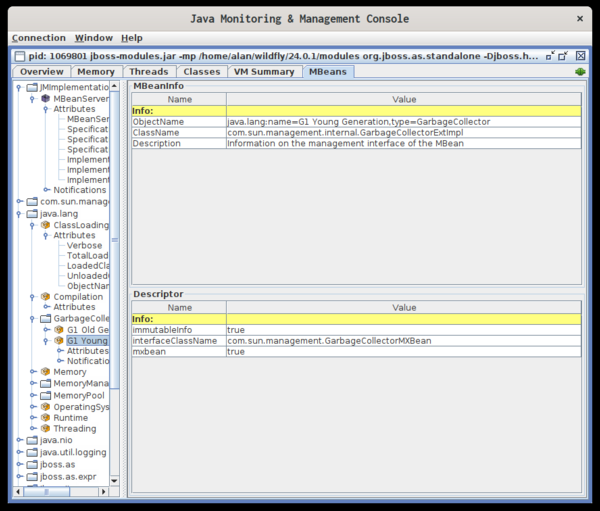The image size is (600, 511).
Task: Click the ObjectName value cell
Action: [402, 121]
